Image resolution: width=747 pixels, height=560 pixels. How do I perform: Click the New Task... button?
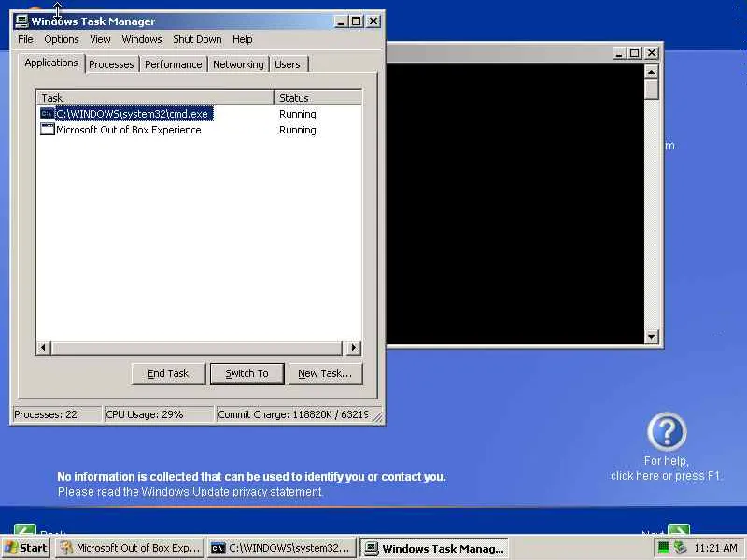pyautogui.click(x=325, y=373)
